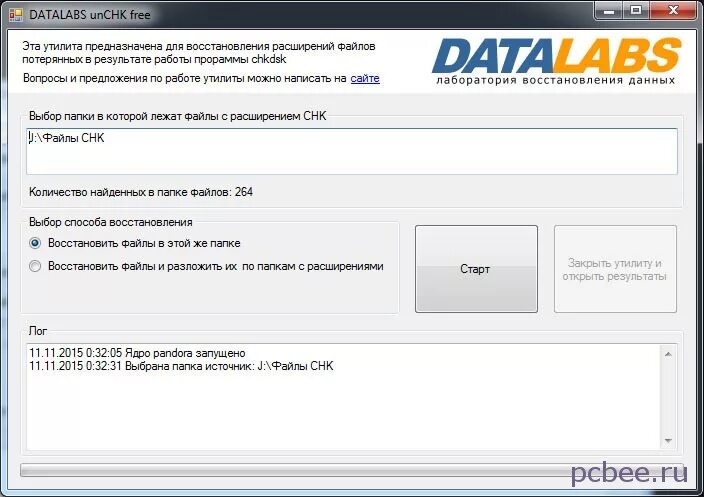The image size is (704, 497).
Task: Click "Закрыть утилиту и открыть результаты" button
Action: coord(615,269)
